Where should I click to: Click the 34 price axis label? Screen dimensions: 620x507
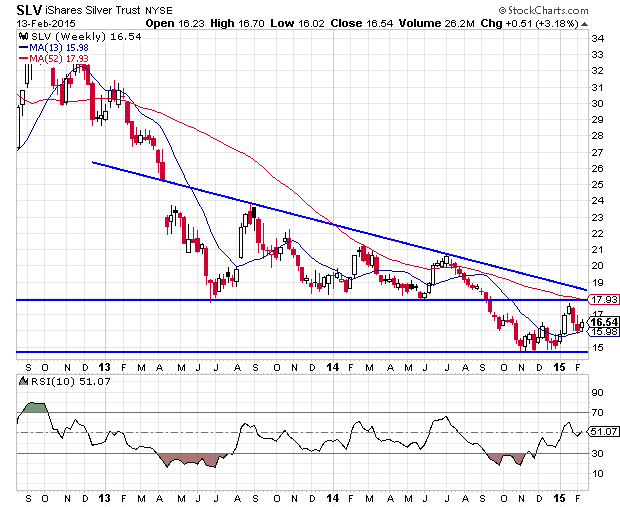click(597, 38)
